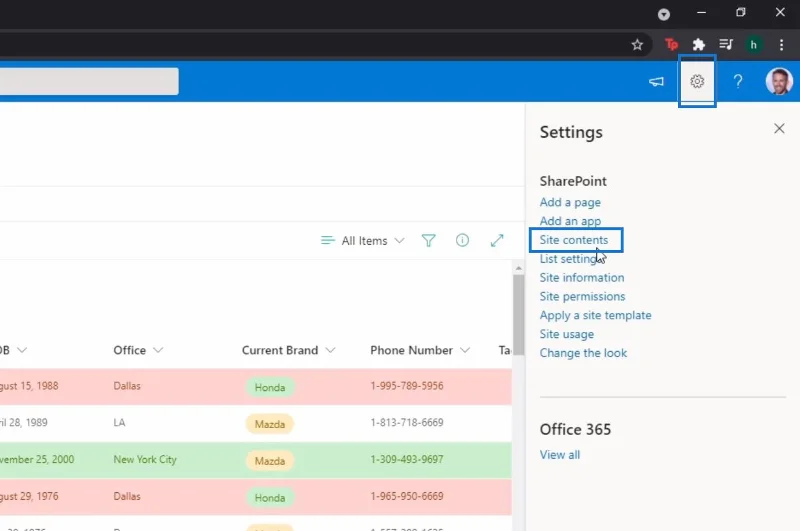
Task: Click the Add a page link
Action: click(x=570, y=203)
